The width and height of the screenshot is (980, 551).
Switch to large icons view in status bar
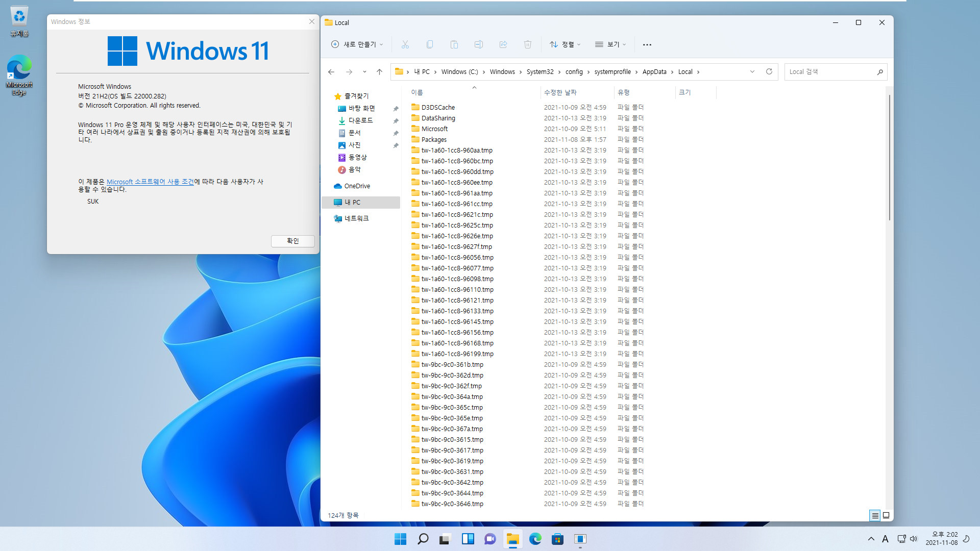tap(886, 515)
